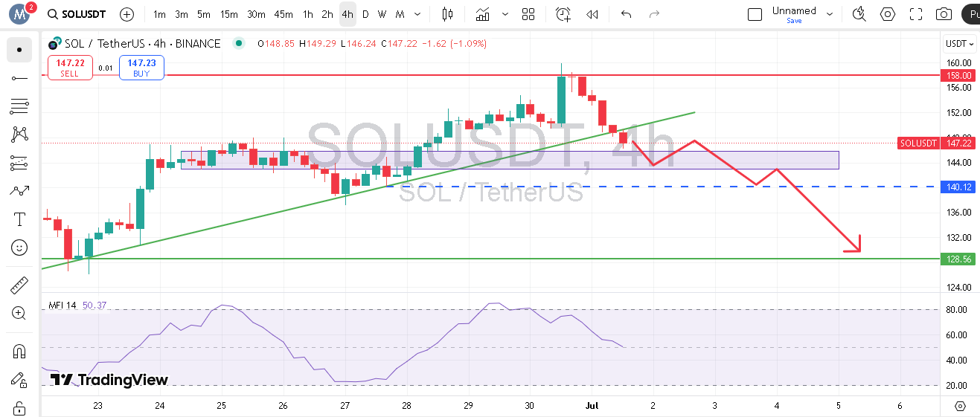
Task: Click the 147.22 SELL button
Action: coord(70,68)
